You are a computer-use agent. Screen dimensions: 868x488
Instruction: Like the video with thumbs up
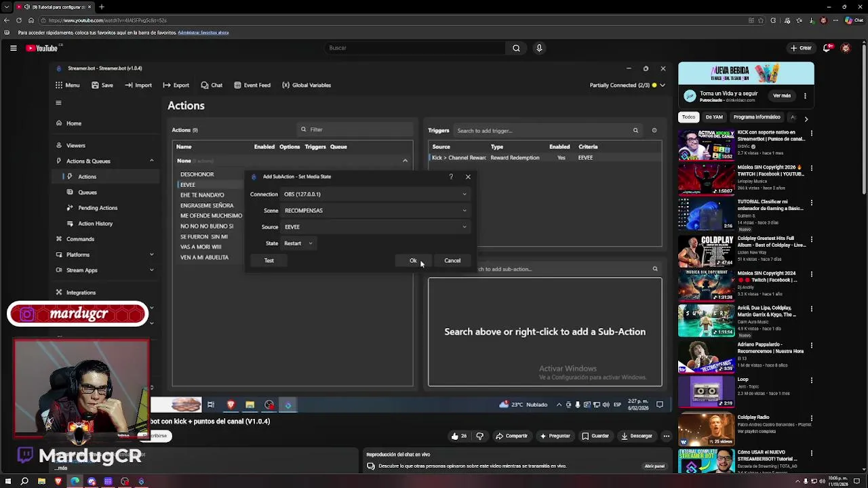458,436
